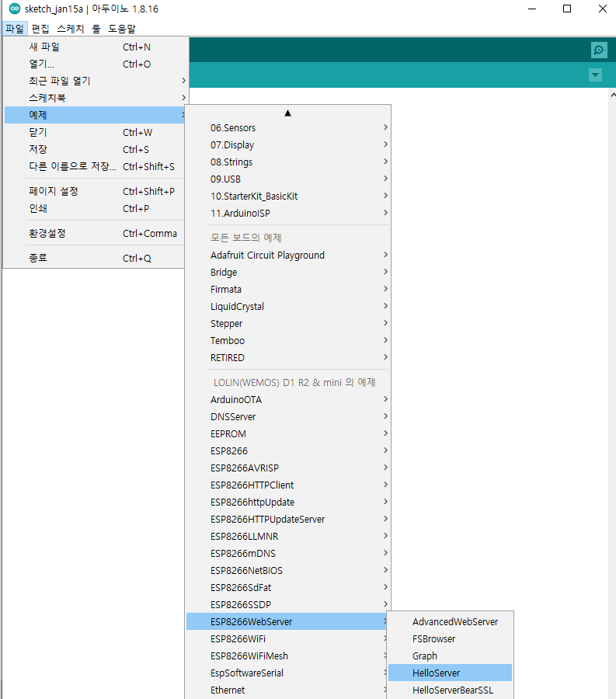The image size is (616, 699).
Task: Select 인쇄 menu entry
Action: (x=95, y=208)
